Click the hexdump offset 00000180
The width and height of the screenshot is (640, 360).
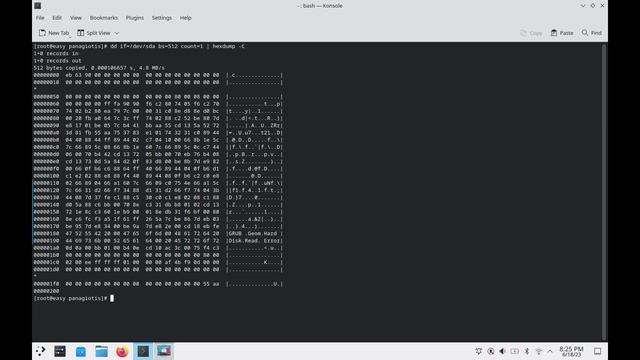(x=46, y=233)
